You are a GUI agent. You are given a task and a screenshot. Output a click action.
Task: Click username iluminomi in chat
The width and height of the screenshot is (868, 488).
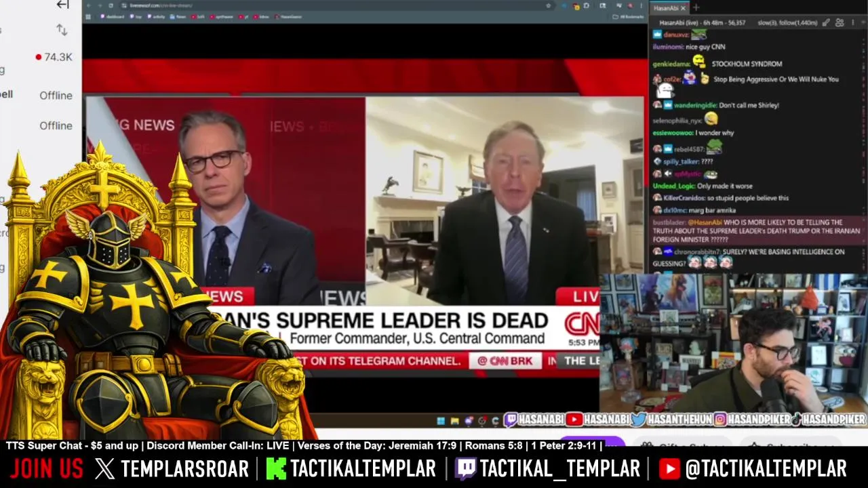pyautogui.click(x=667, y=47)
